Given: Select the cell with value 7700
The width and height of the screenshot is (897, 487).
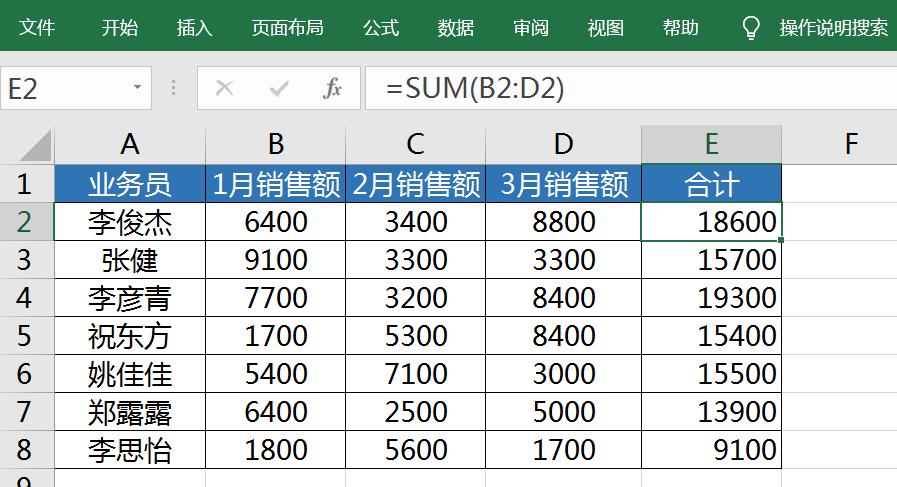Looking at the screenshot, I should (x=276, y=298).
